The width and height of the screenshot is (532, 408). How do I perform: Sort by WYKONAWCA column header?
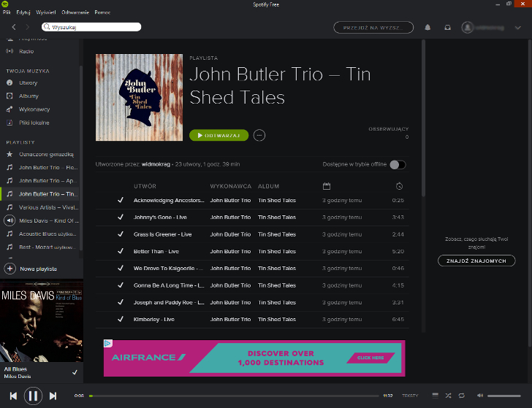coord(231,186)
